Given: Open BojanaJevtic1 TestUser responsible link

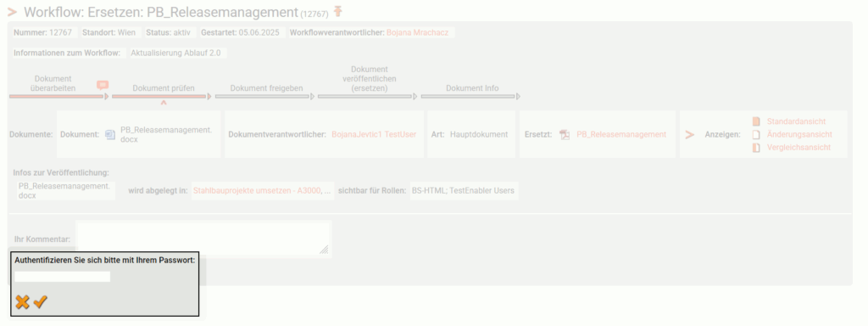Looking at the screenshot, I should tap(374, 134).
